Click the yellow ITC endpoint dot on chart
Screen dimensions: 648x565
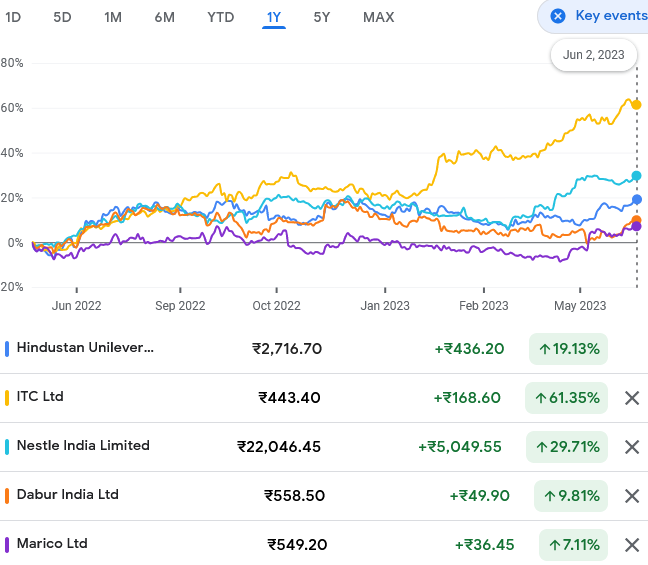[636, 105]
